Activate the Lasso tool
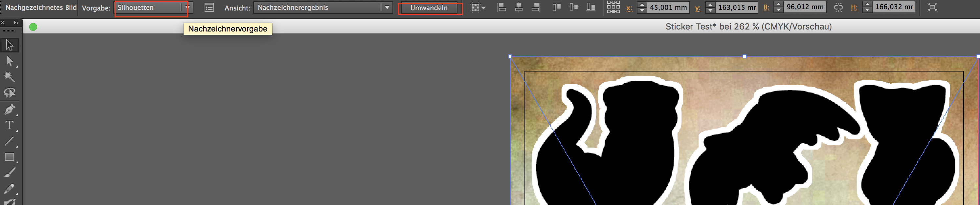 (x=10, y=92)
